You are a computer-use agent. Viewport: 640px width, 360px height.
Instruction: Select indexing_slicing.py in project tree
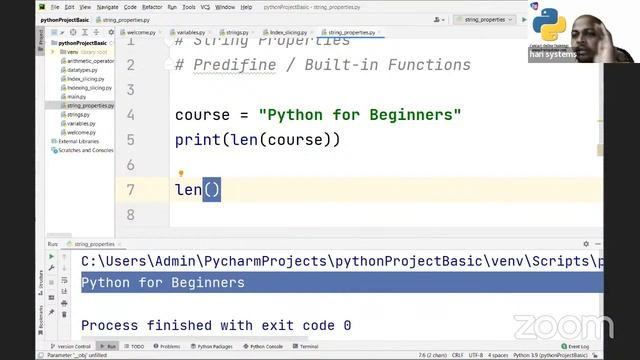86,88
